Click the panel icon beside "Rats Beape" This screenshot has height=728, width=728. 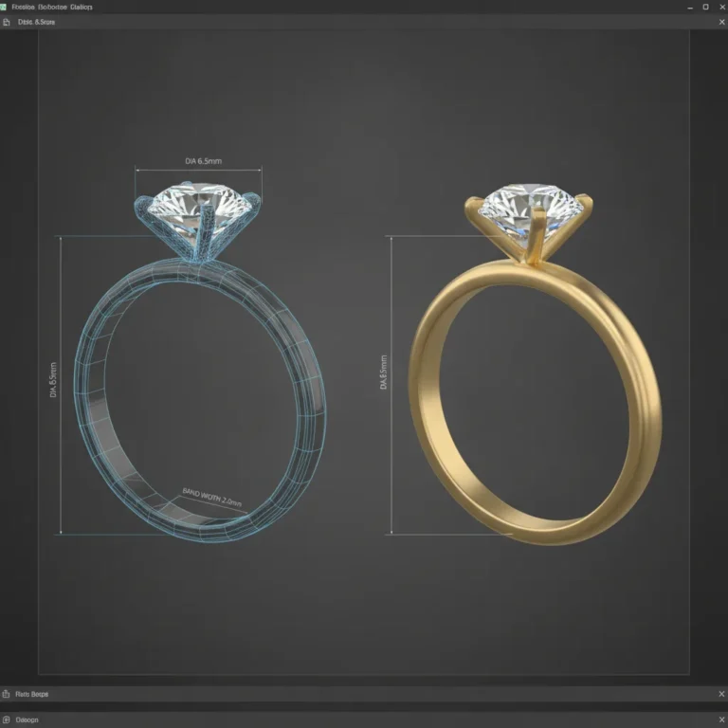point(6,694)
